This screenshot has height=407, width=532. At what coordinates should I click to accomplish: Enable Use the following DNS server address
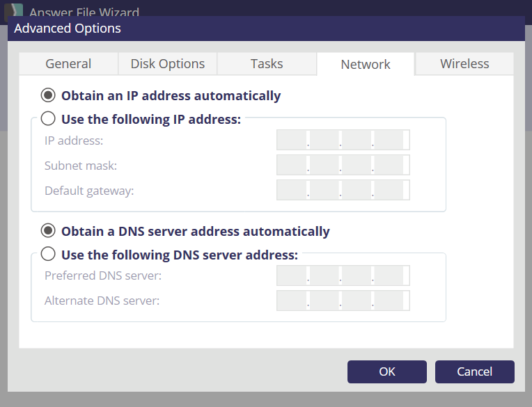49,255
